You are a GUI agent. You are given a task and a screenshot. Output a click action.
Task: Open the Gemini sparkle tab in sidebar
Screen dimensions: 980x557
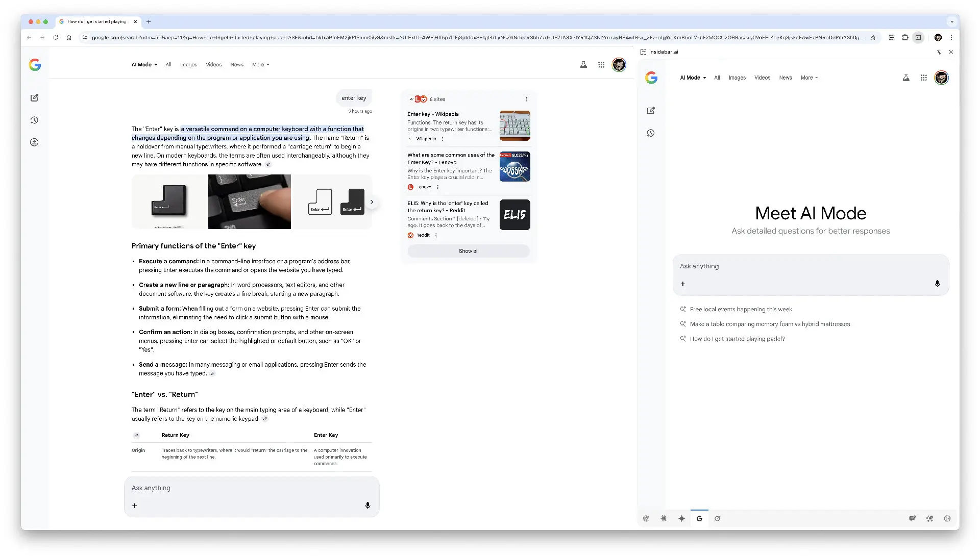[x=681, y=519]
